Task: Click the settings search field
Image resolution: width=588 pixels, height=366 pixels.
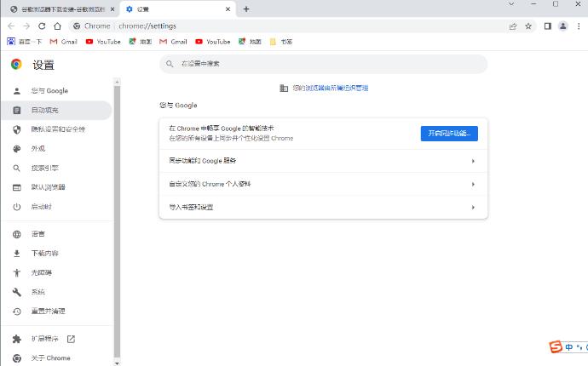Action: 324,64
